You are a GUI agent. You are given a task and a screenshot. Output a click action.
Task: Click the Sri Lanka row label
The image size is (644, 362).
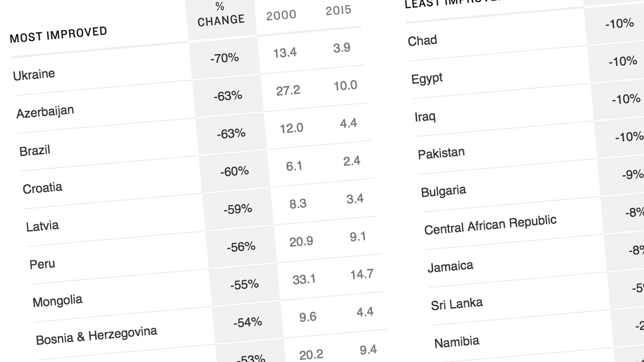(456, 304)
